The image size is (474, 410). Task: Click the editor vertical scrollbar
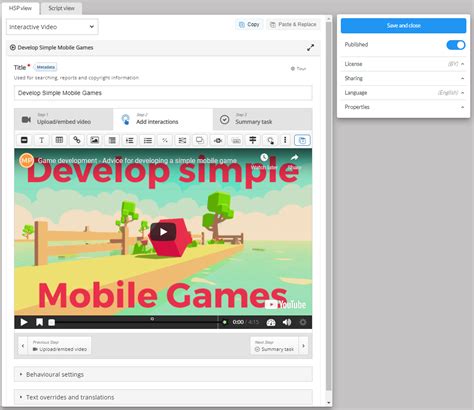point(329,207)
